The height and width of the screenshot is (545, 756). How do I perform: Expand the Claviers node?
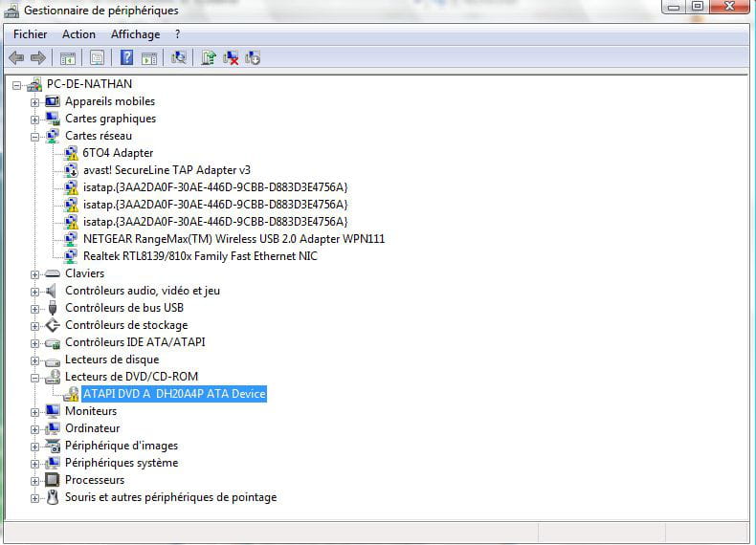click(x=34, y=274)
